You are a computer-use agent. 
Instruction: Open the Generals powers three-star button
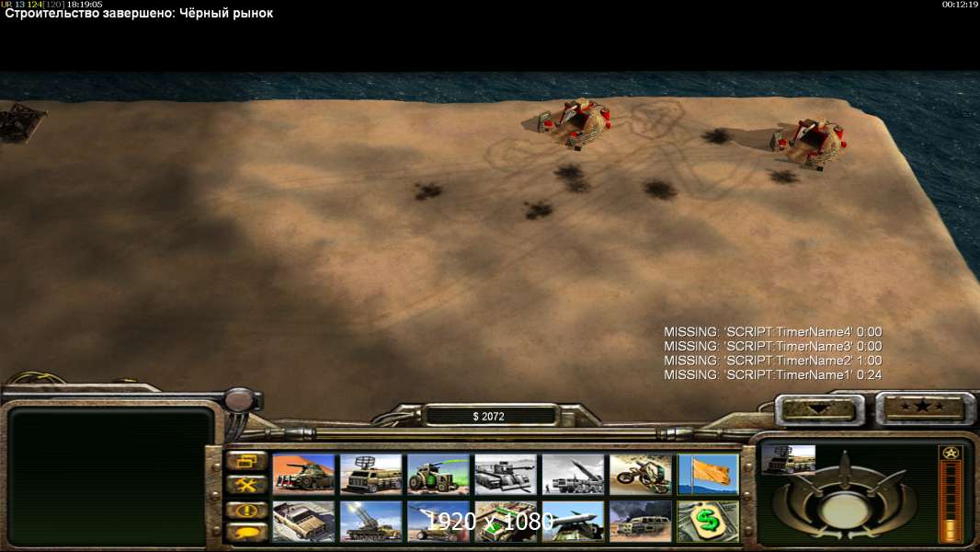coord(923,408)
